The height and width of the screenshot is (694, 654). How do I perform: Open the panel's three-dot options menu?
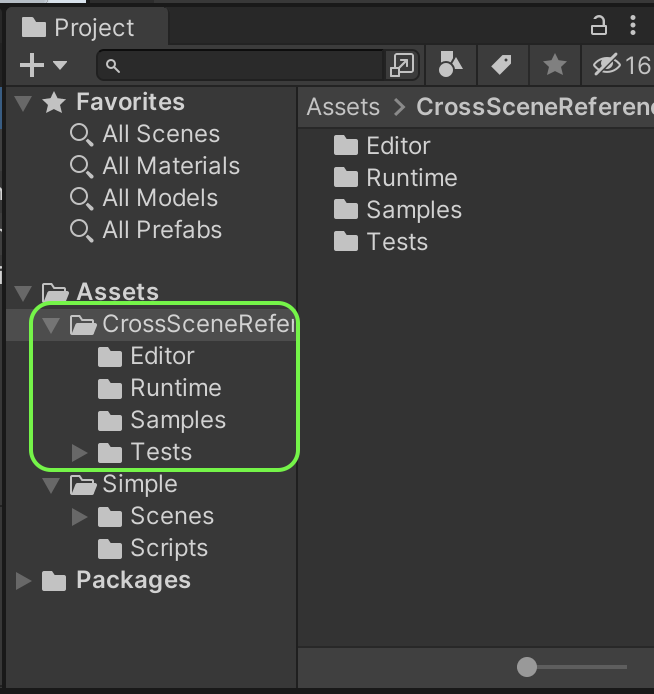coord(633,25)
